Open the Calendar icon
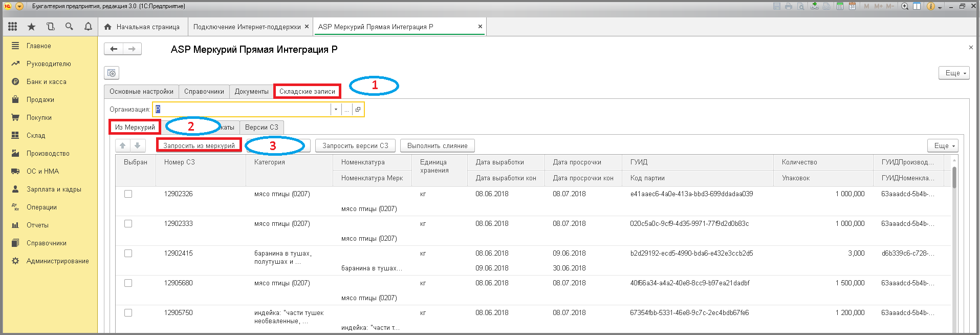This screenshot has width=980, height=335. coord(852,6)
